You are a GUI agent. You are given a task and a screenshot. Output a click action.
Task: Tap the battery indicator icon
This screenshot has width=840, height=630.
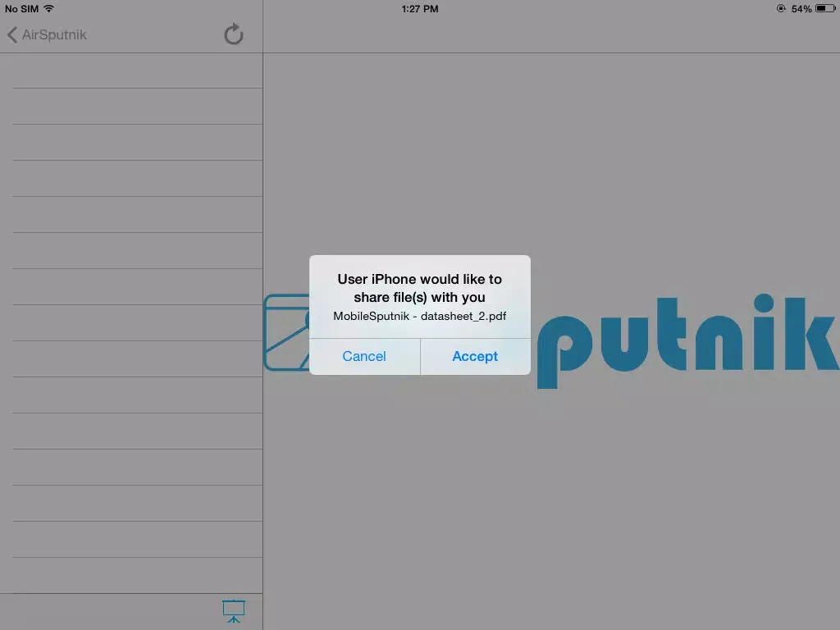[x=825, y=8]
